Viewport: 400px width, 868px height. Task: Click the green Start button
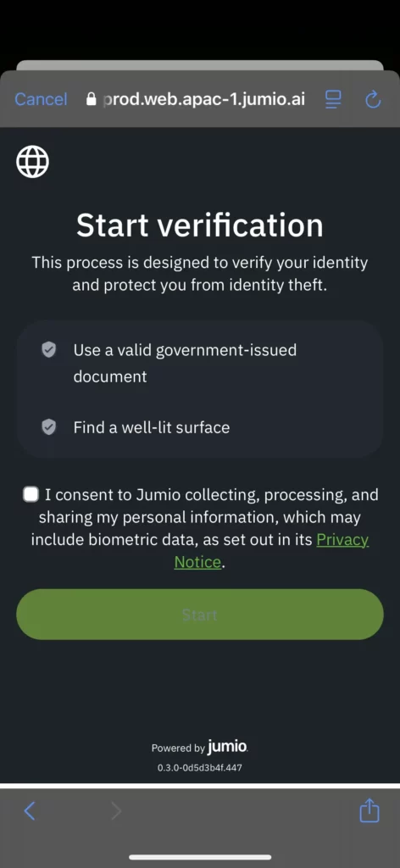coord(200,615)
